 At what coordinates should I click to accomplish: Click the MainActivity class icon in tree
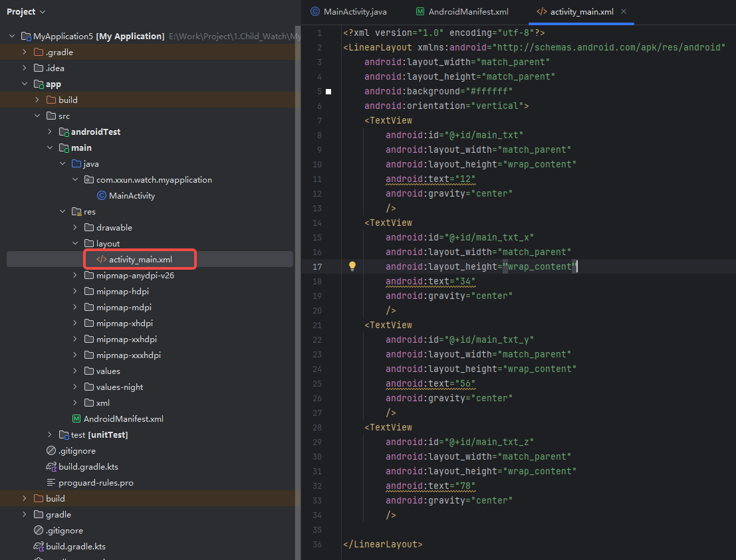point(101,195)
